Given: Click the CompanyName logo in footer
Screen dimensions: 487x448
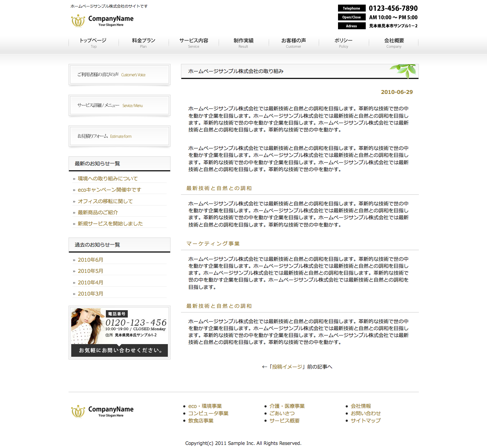Looking at the screenshot, I should [102, 411].
